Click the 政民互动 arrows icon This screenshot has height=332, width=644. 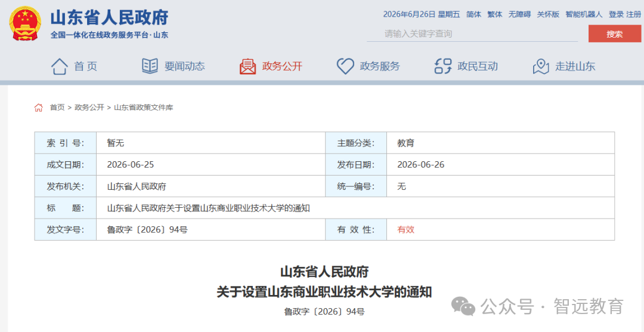pyautogui.click(x=443, y=66)
